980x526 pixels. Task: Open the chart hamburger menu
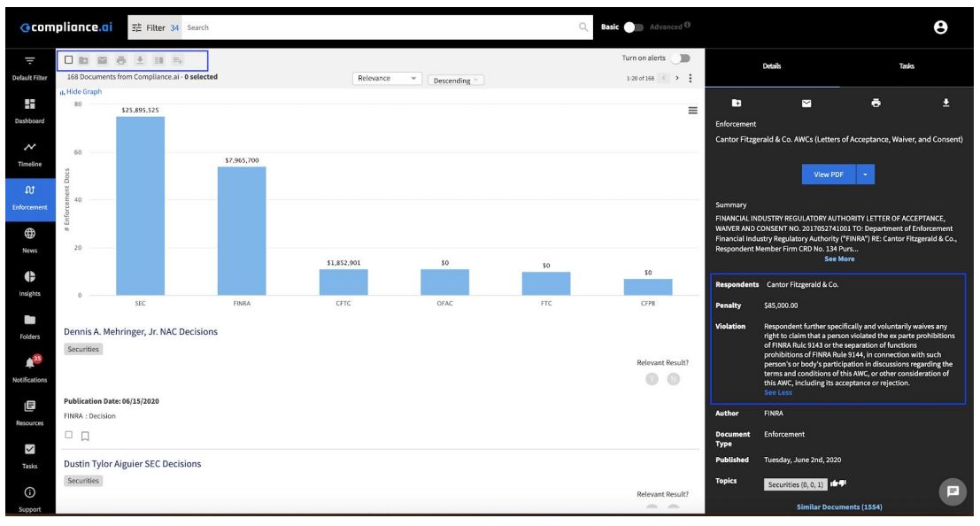[692, 110]
